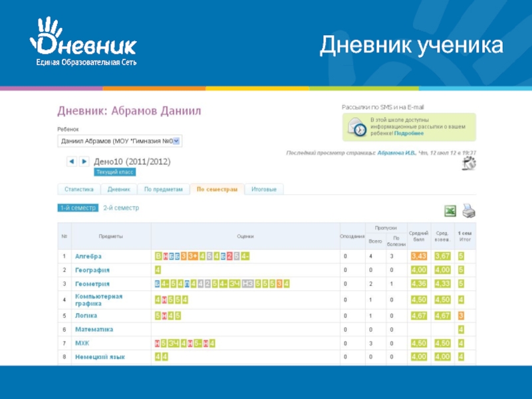Click the Оценки column header
This screenshot has height=399, width=532.
[x=245, y=237]
